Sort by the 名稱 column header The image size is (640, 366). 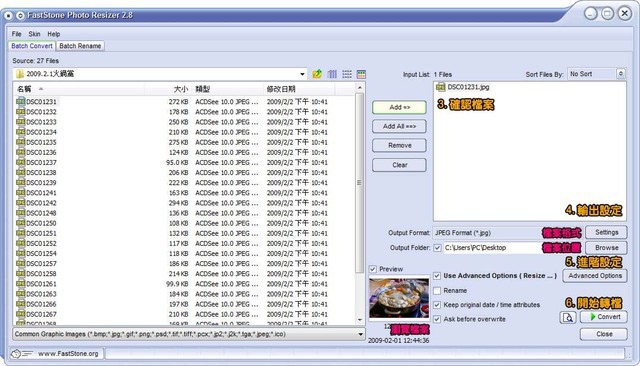pos(79,89)
